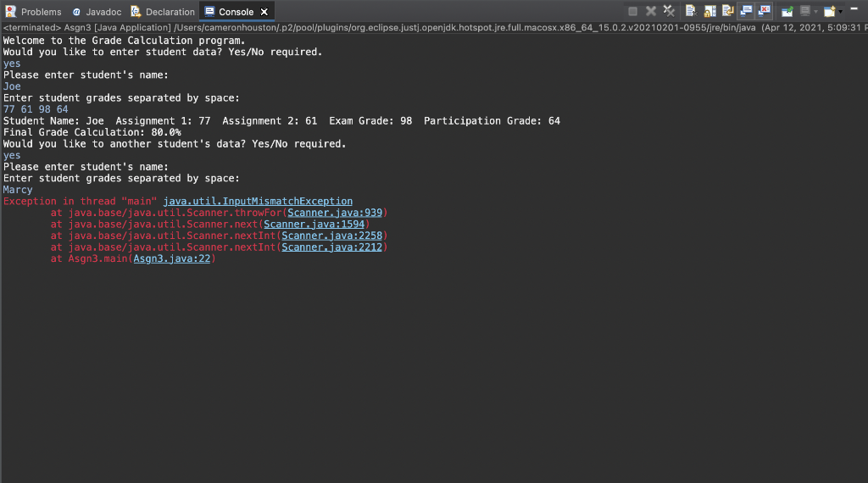Click 'Would you like to enter student data?' line

163,52
